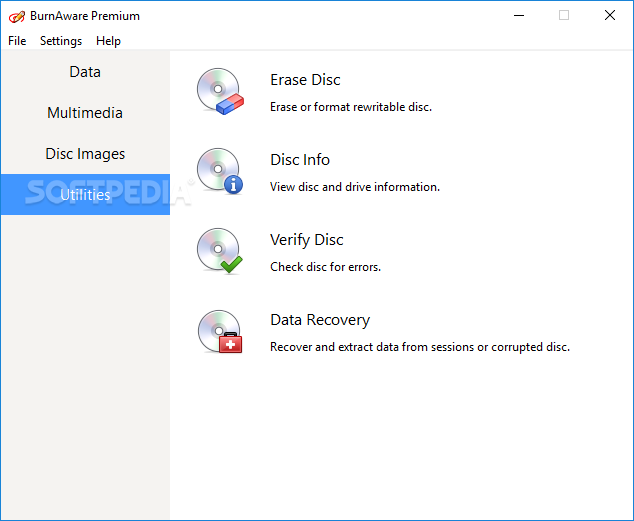Open Disc Info title link
This screenshot has width=634, height=521.
point(300,160)
